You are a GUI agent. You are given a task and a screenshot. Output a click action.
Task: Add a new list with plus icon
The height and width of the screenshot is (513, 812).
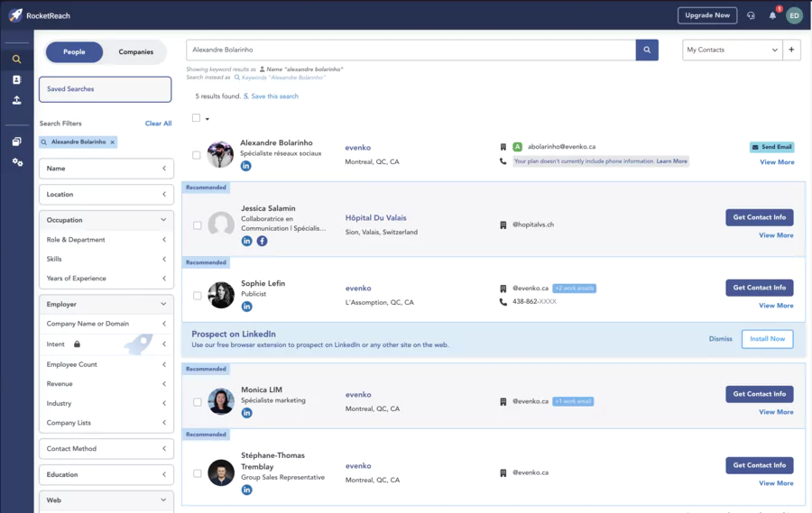pyautogui.click(x=791, y=50)
